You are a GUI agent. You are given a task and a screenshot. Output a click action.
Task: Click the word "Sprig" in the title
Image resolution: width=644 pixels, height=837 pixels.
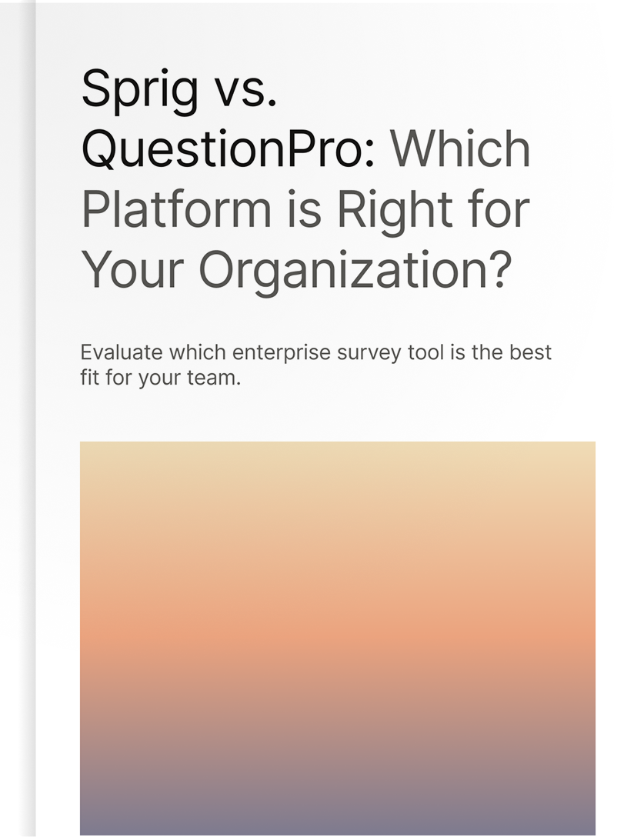[x=140, y=90]
